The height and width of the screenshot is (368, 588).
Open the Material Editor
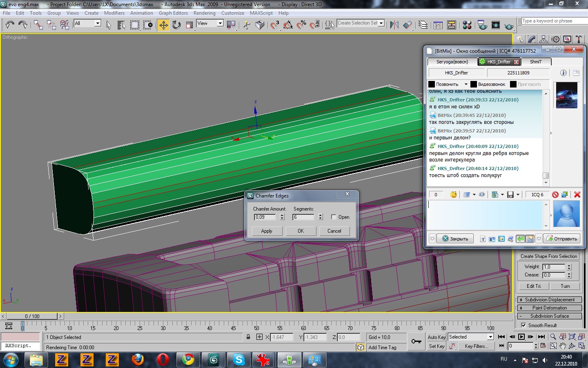pos(467,25)
